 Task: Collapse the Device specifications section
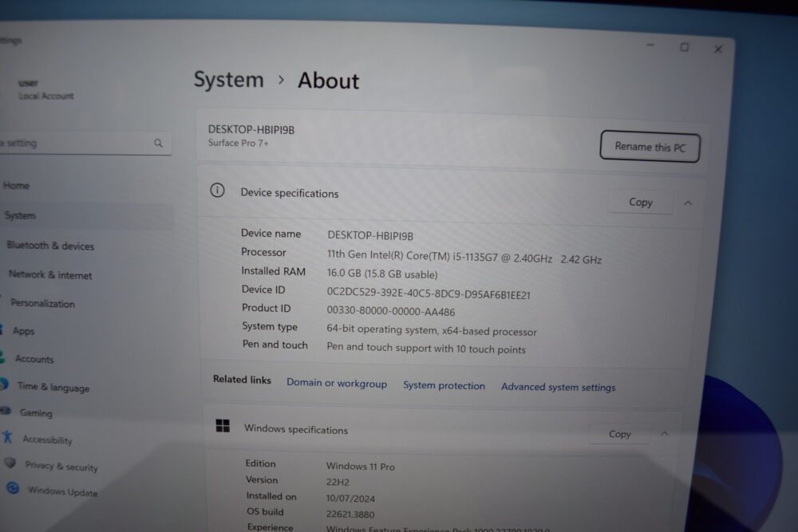(688, 203)
